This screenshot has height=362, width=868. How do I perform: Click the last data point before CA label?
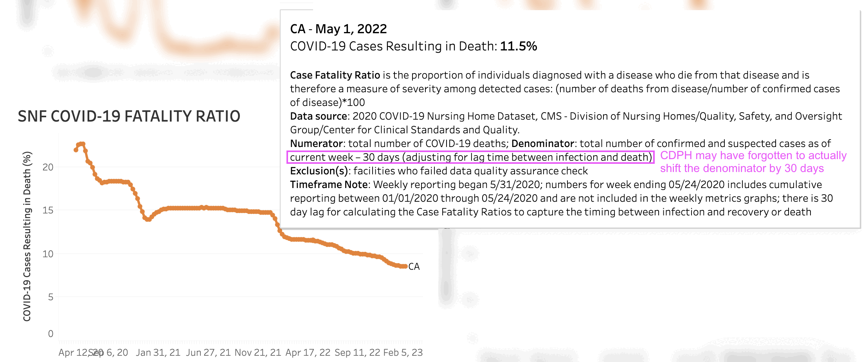tap(405, 266)
